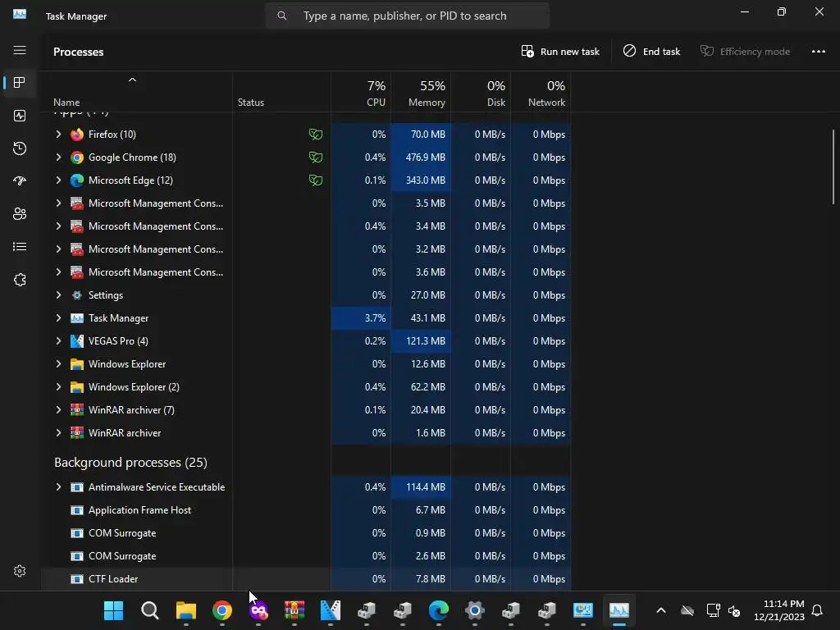Select the Application Frame Host row

coord(306,510)
